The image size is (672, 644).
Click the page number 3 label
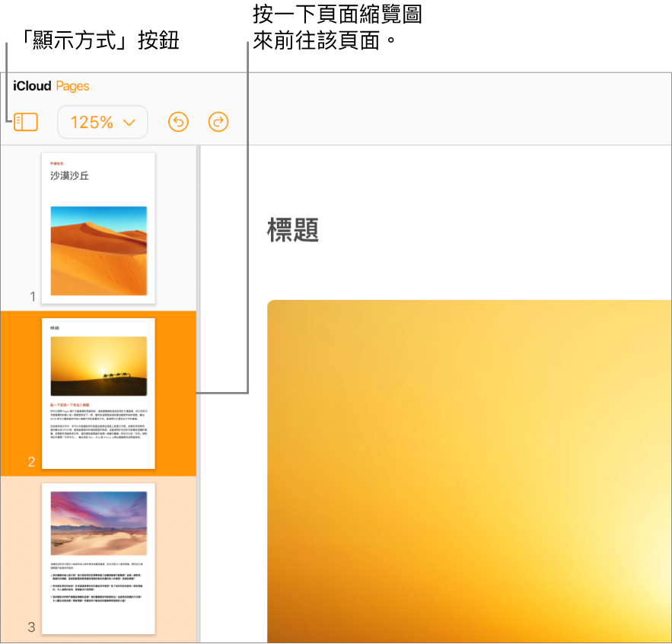(30, 628)
